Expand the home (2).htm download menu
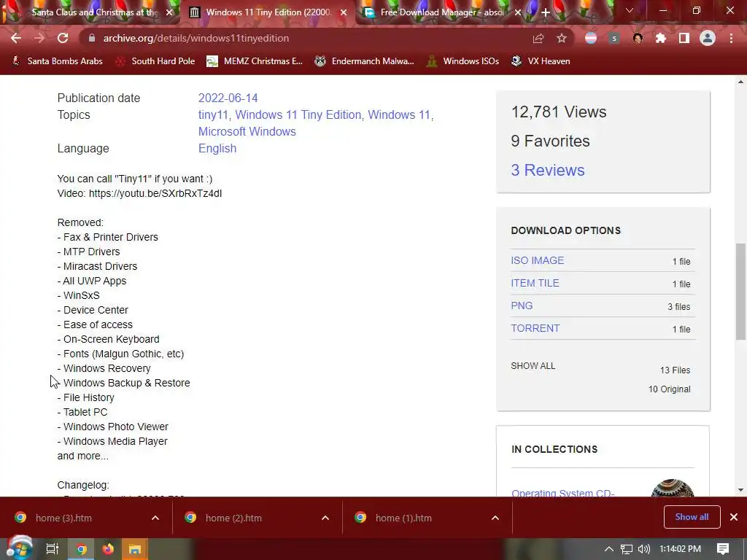The height and width of the screenshot is (560, 747). pos(325,518)
